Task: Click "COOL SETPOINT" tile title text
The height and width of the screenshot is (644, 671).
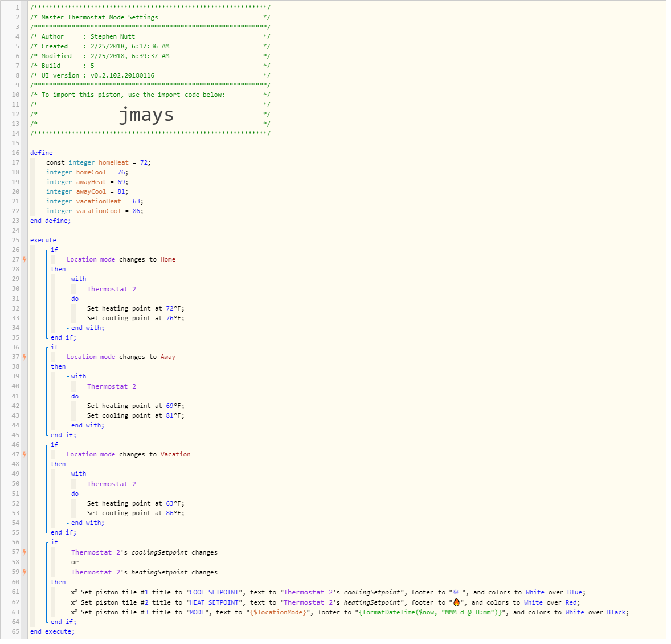Action: (214, 593)
